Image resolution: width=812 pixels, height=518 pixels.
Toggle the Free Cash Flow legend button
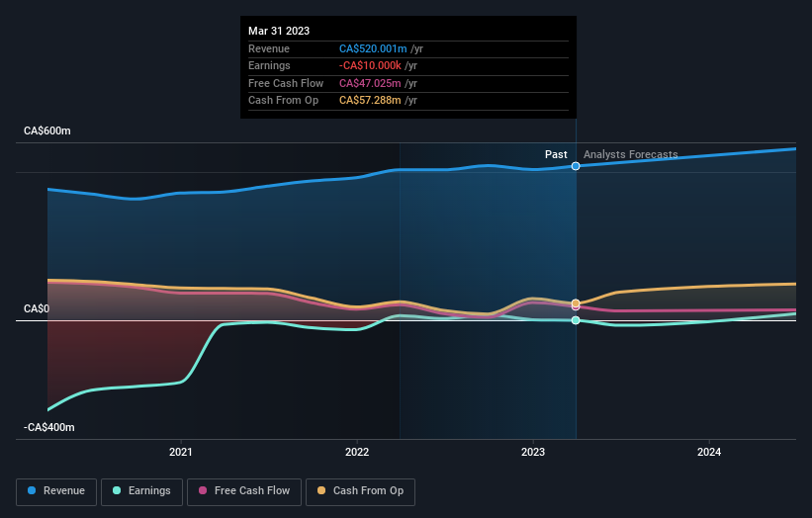(x=244, y=491)
